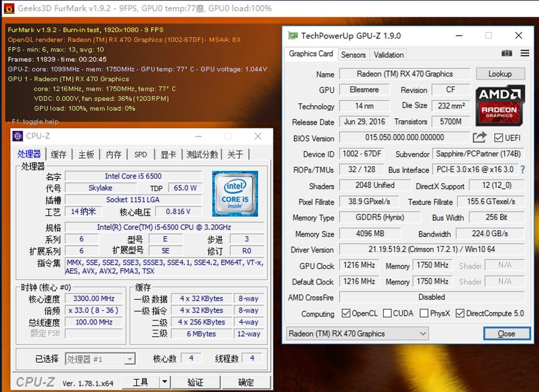Click the DirectX Support value 12 (12_0)
539x392 pixels.
497,185
